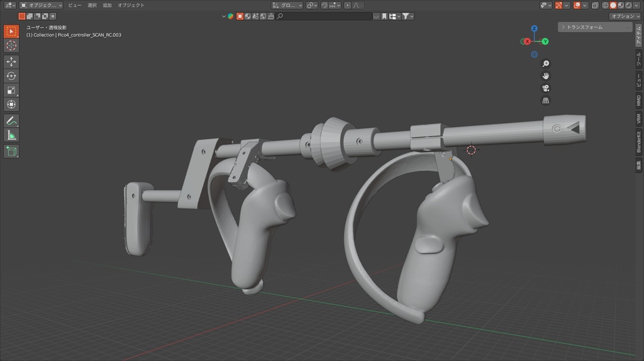
Task: Click the red X axis gizmo ball
Action: pos(527,42)
